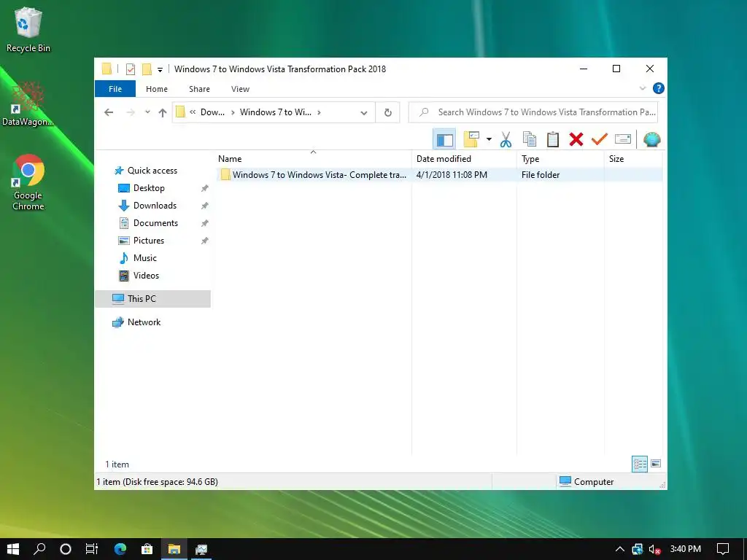The width and height of the screenshot is (747, 560).
Task: Sort by the Date modified column header
Action: tap(464, 158)
